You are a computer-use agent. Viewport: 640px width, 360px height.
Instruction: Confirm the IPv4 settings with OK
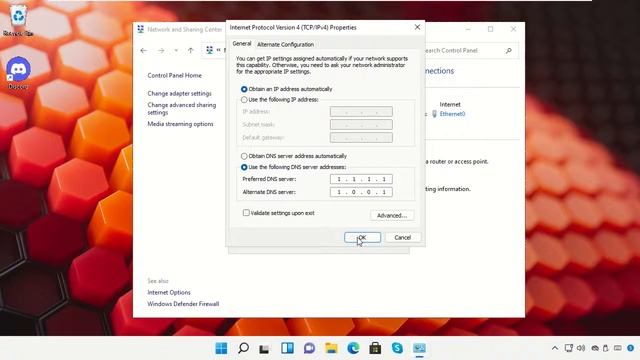(362, 238)
